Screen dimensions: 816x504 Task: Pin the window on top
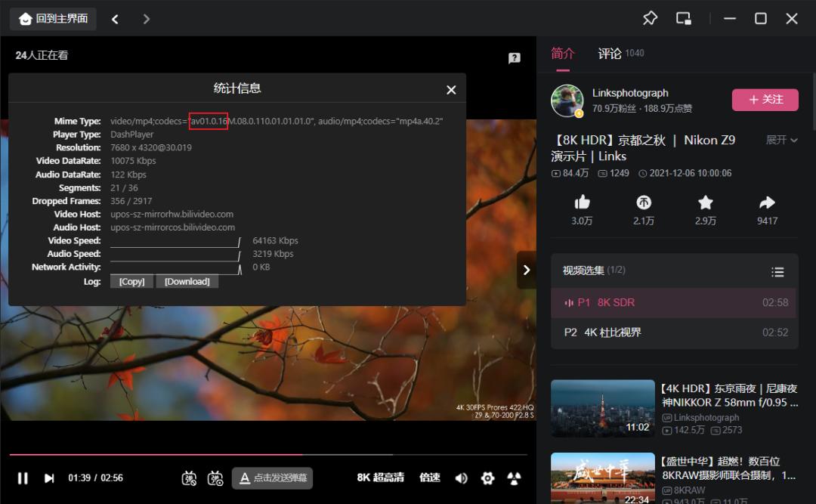(x=650, y=19)
